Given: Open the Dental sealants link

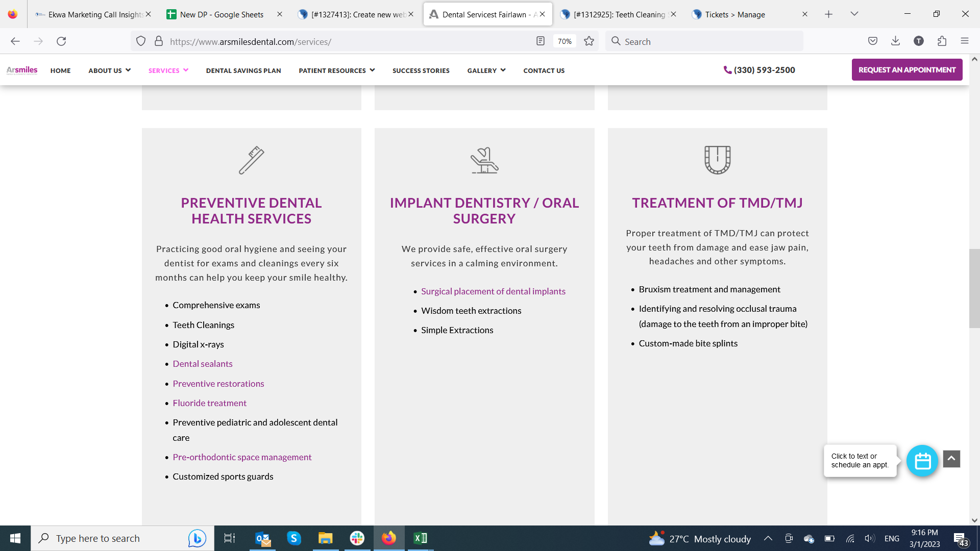Looking at the screenshot, I should (x=203, y=364).
